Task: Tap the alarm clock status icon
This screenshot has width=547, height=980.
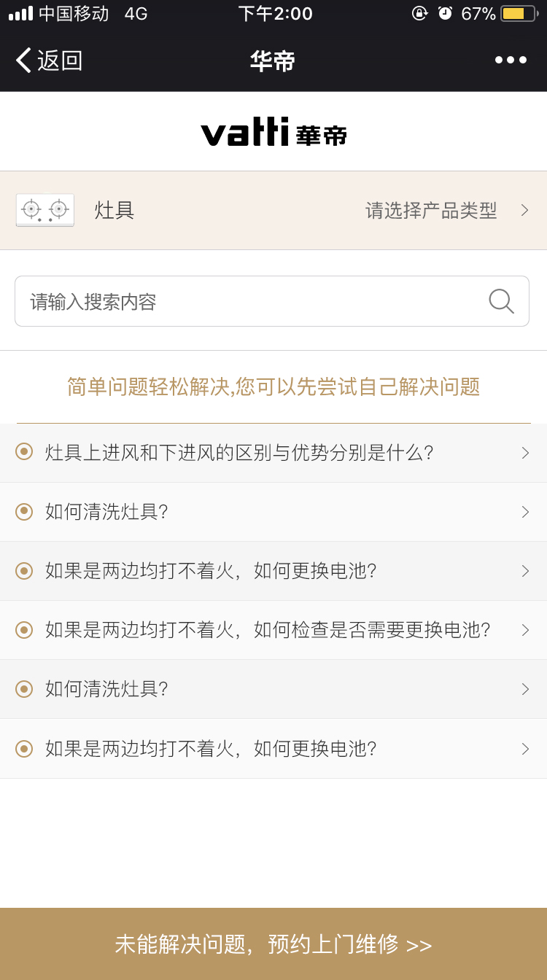Action: click(x=445, y=14)
